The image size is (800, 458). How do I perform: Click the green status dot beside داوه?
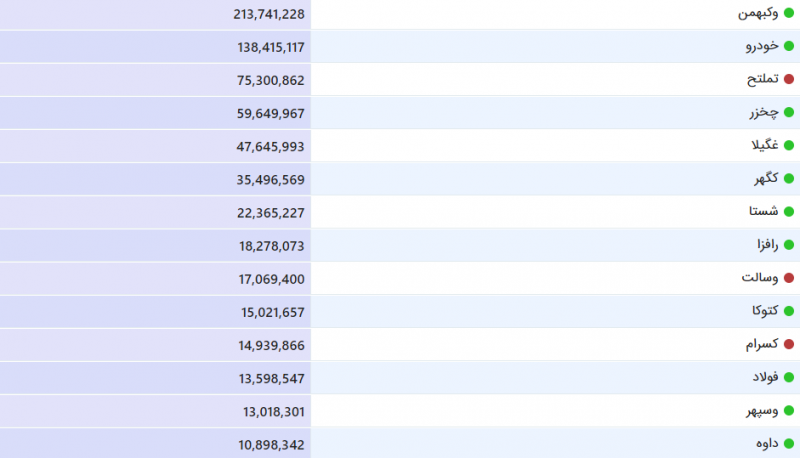(789, 443)
